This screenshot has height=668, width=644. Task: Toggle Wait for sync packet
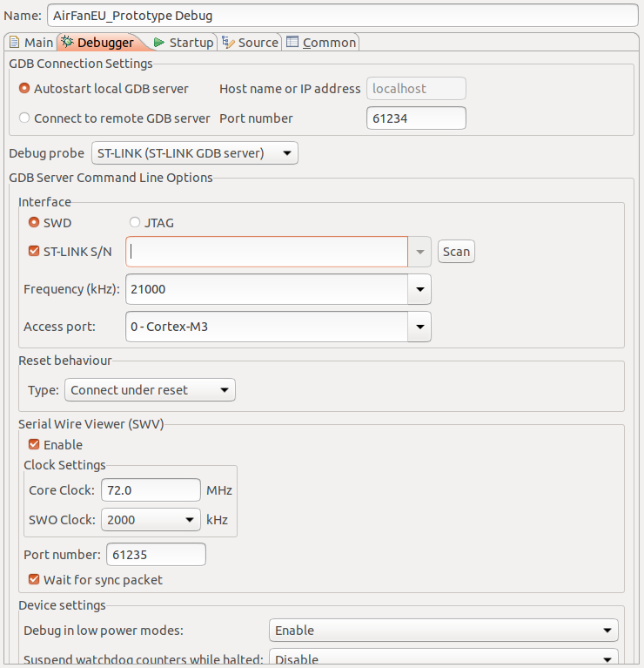coord(34,579)
